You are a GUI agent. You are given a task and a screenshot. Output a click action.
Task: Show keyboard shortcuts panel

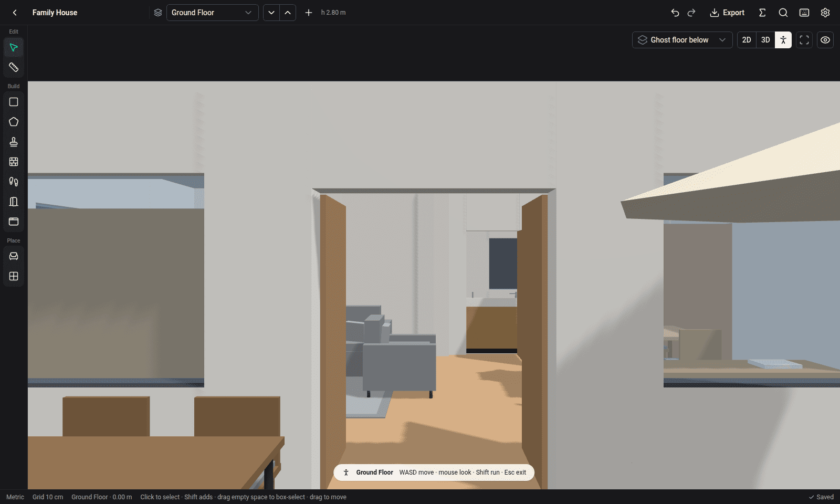pyautogui.click(x=804, y=13)
